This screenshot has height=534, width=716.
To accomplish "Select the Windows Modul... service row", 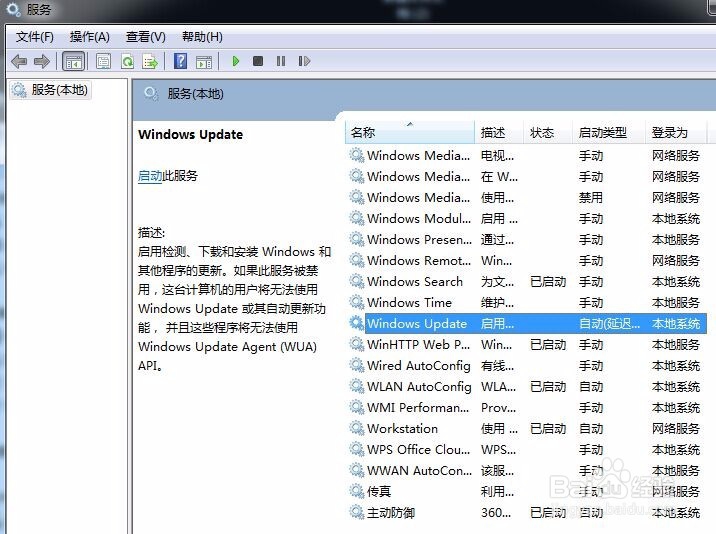I will (526, 218).
